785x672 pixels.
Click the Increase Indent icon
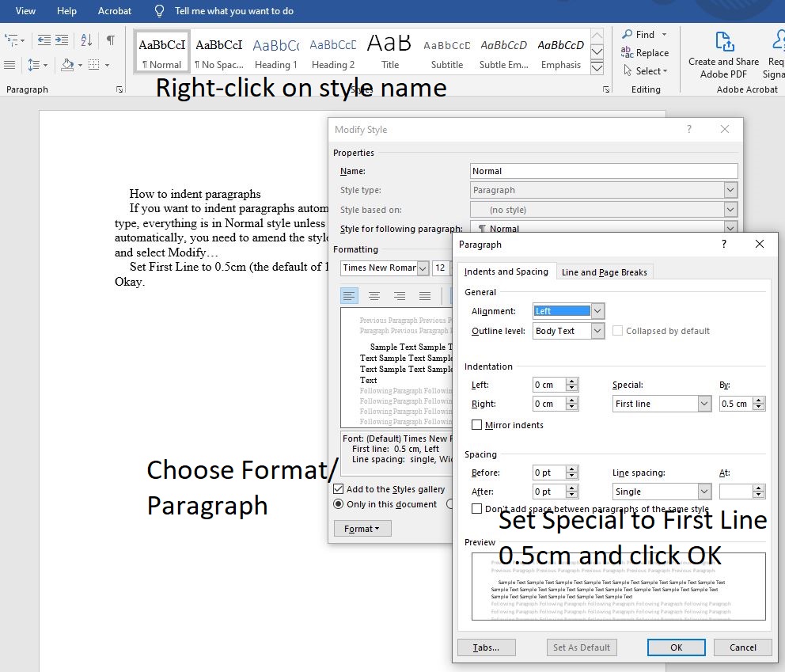[x=62, y=40]
